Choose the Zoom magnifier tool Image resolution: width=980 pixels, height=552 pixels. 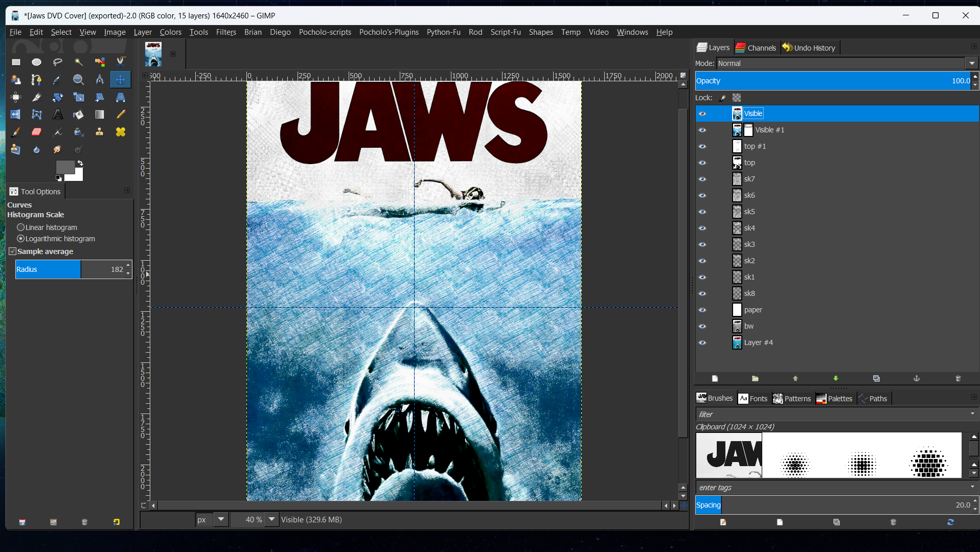click(79, 80)
